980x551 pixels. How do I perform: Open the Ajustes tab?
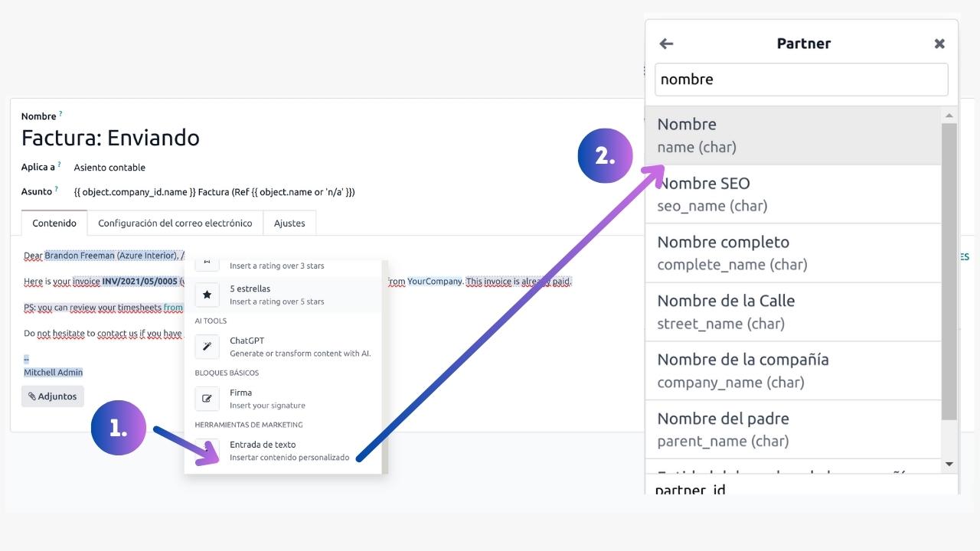(x=289, y=223)
